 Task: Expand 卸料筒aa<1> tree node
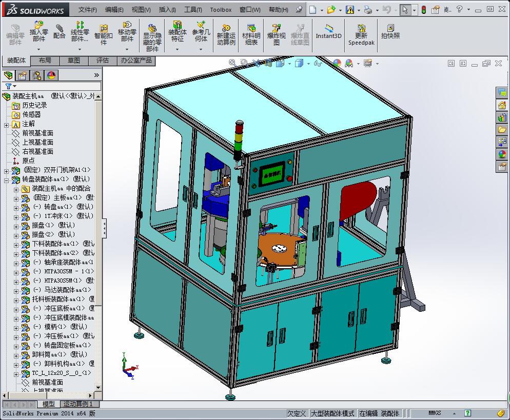click(16, 355)
